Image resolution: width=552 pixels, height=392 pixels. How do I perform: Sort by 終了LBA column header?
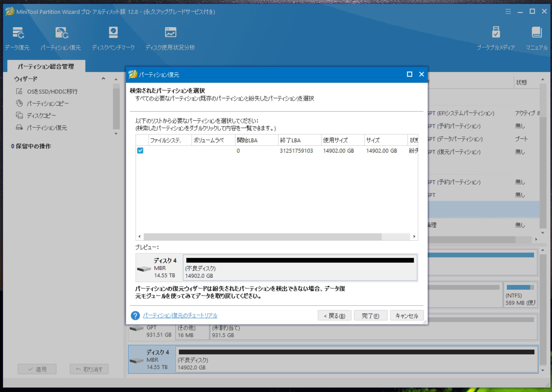click(x=299, y=140)
